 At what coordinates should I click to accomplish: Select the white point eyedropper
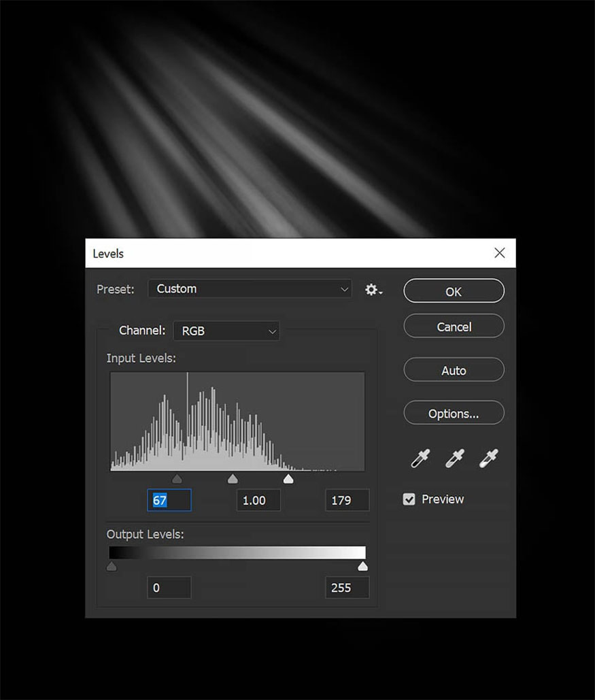[488, 459]
